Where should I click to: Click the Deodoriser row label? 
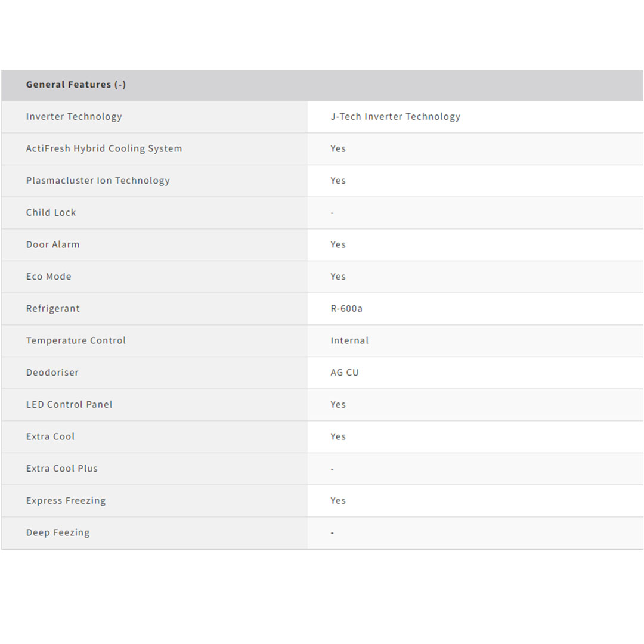click(x=52, y=373)
